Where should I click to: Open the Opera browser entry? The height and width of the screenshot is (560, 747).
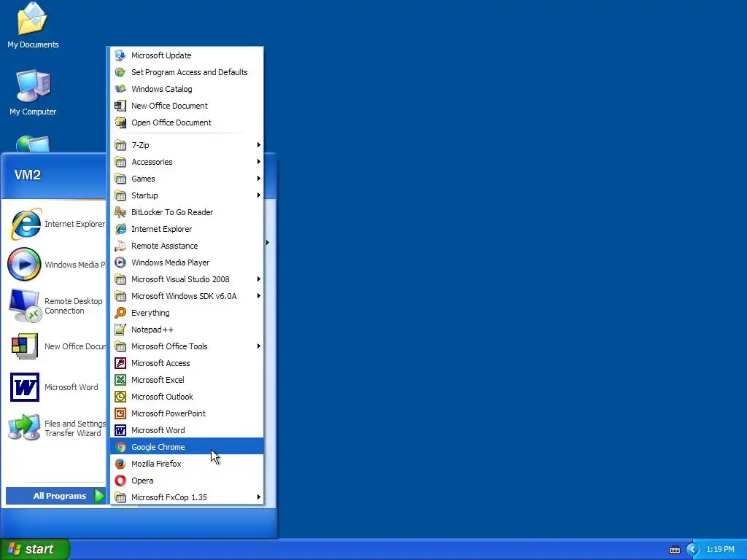tap(187, 480)
